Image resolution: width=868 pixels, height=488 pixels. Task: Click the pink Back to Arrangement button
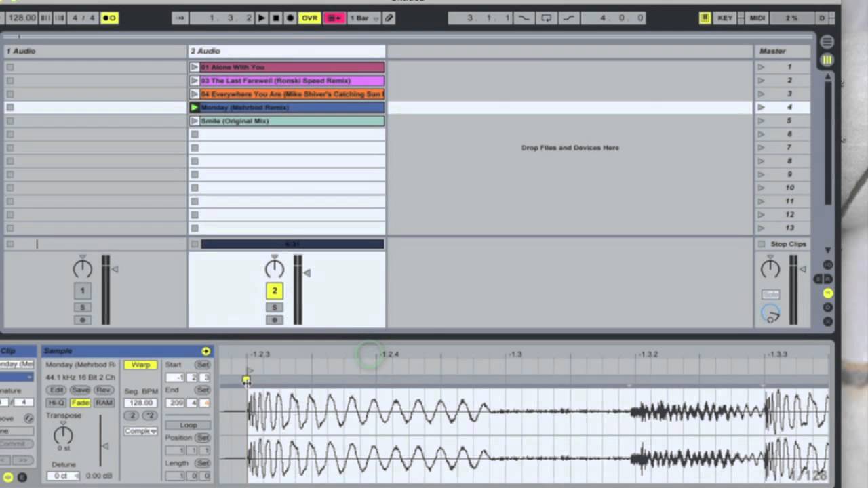[x=334, y=18]
